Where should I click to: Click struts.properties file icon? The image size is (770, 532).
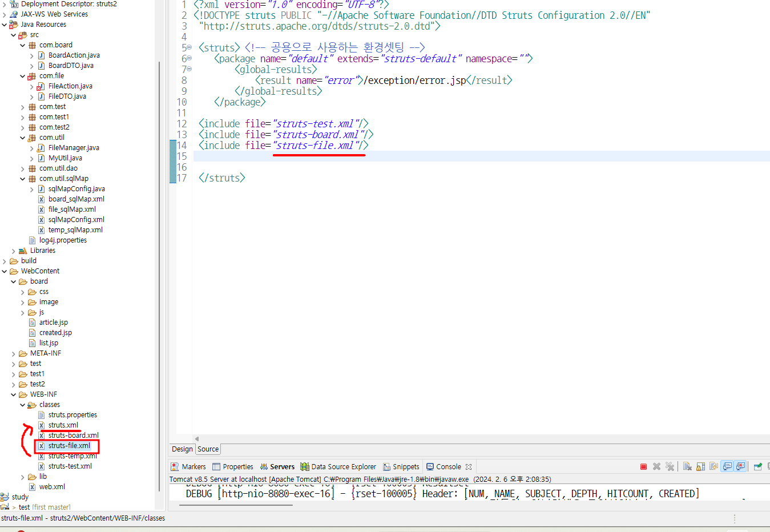41,415
